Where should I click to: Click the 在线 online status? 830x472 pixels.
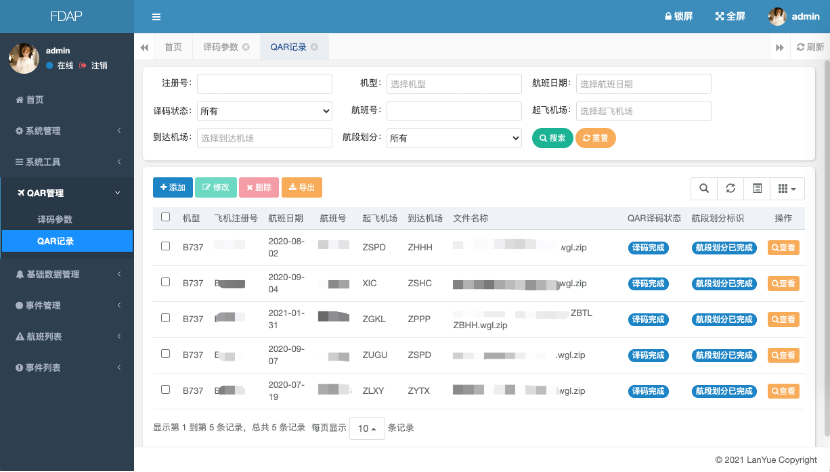[60, 66]
